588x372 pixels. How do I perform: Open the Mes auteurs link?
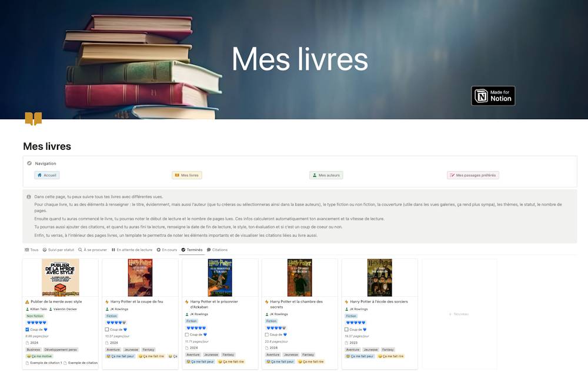[x=326, y=175]
